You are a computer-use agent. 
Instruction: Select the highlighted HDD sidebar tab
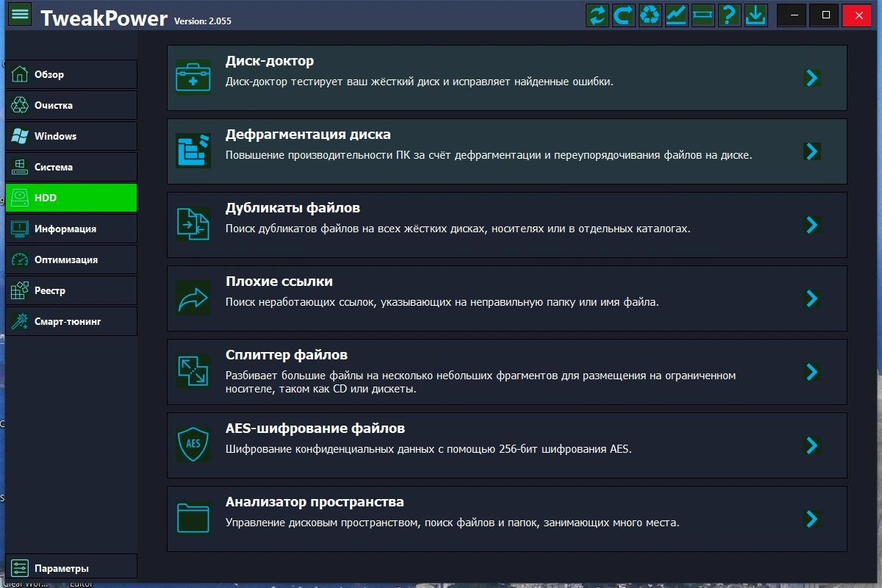coord(71,198)
